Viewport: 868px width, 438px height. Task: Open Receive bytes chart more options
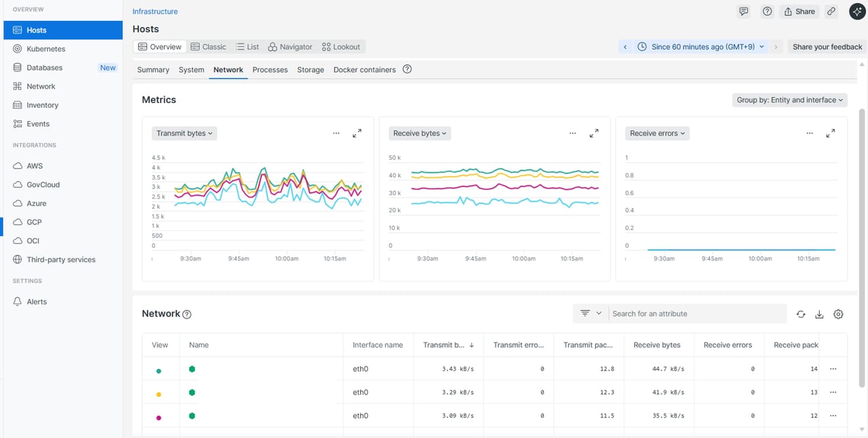coord(573,134)
